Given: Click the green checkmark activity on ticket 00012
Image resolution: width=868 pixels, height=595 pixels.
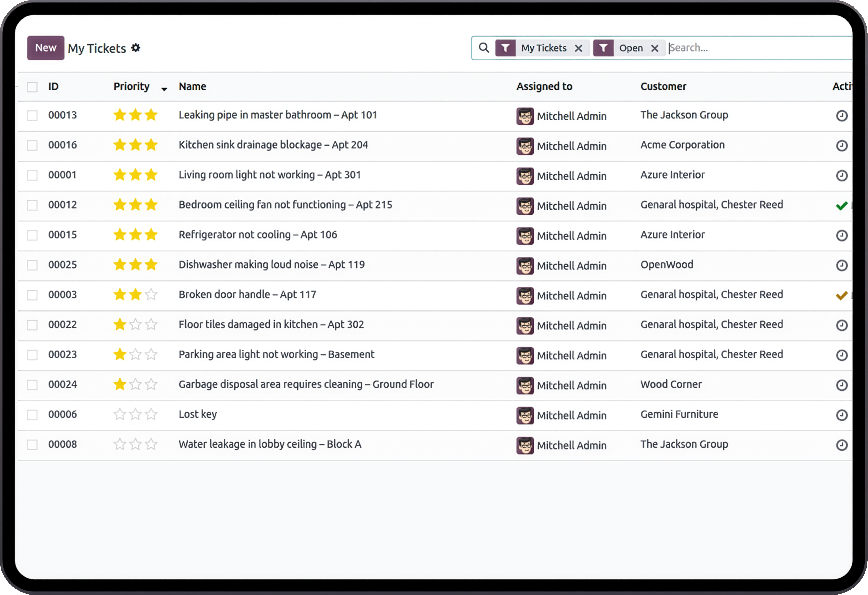Looking at the screenshot, I should (841, 205).
